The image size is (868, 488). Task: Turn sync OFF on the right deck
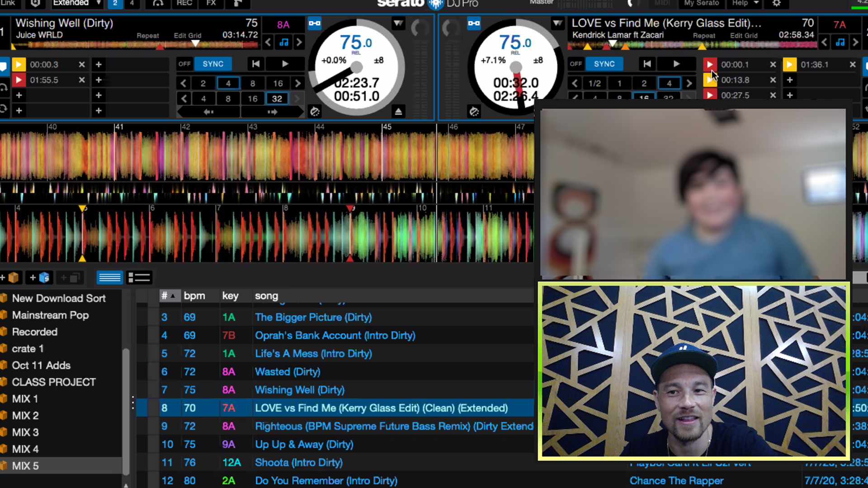pyautogui.click(x=576, y=64)
